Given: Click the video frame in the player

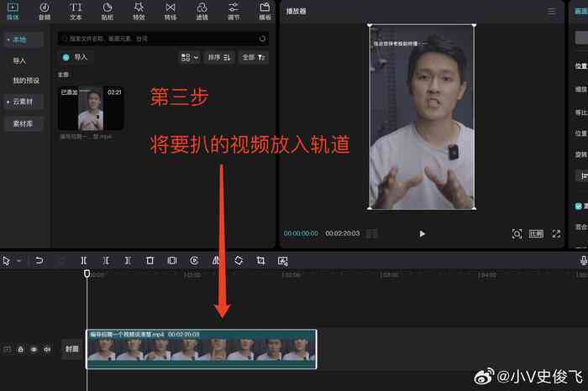Looking at the screenshot, I should (422, 117).
